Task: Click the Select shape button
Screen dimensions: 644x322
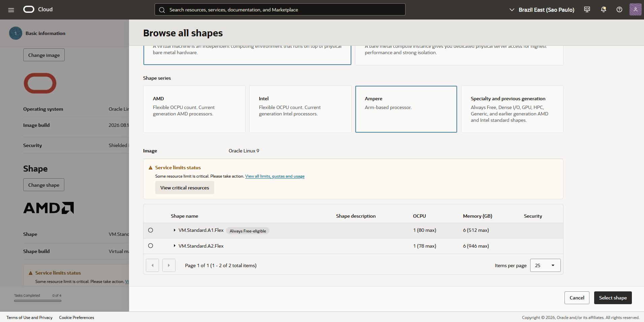Action: point(613,298)
